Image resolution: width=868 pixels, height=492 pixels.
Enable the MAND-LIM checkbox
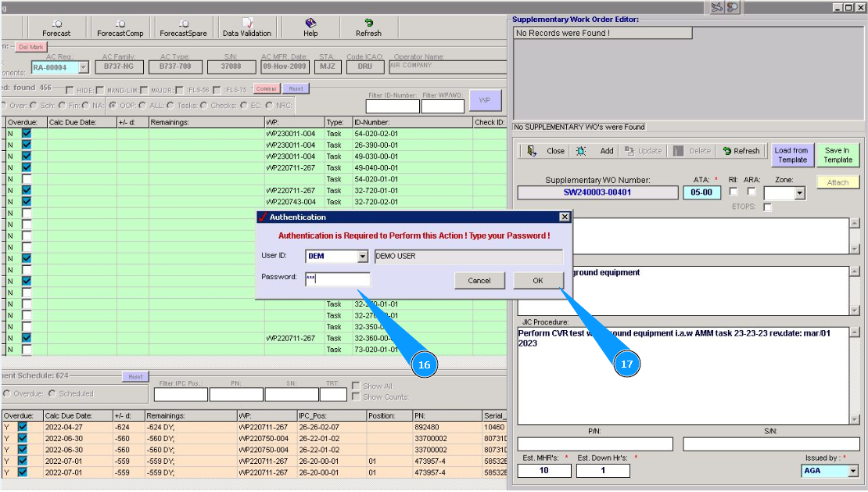pos(99,90)
